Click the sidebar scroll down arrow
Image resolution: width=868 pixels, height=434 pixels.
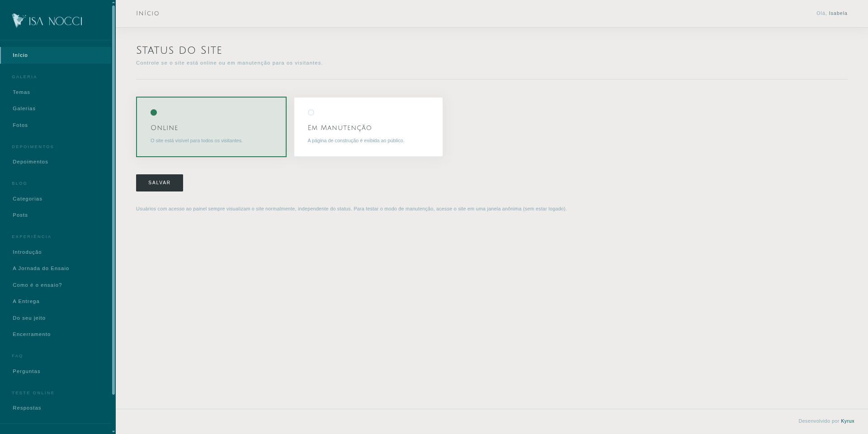click(x=113, y=431)
